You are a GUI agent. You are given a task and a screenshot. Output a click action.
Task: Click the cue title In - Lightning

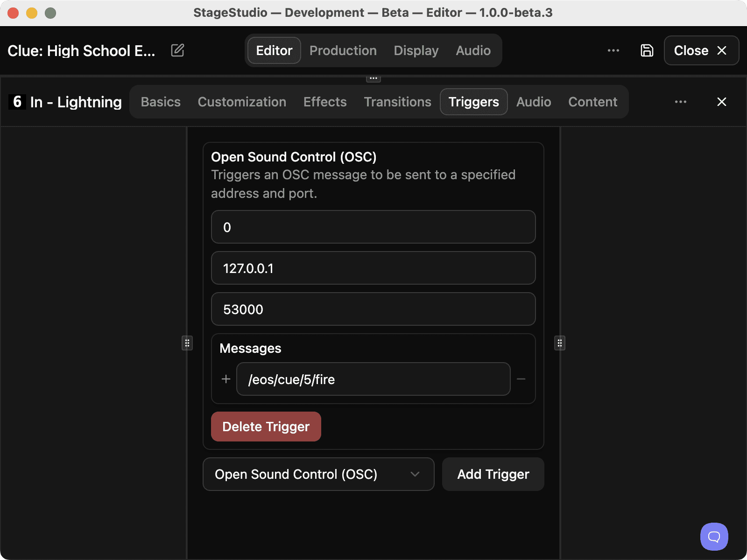coord(76,102)
